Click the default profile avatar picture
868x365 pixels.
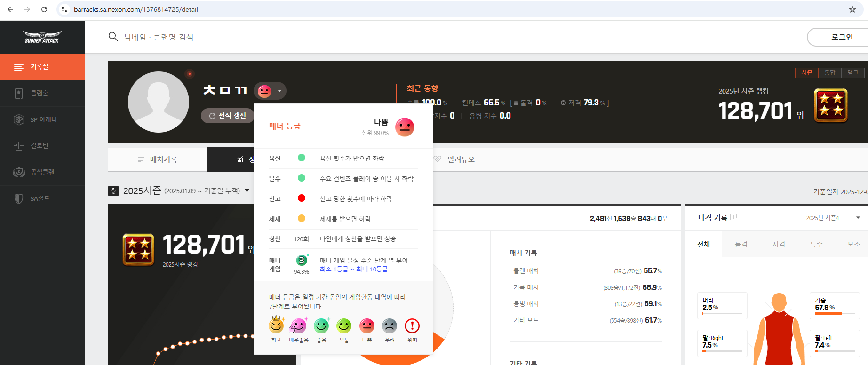(x=159, y=102)
